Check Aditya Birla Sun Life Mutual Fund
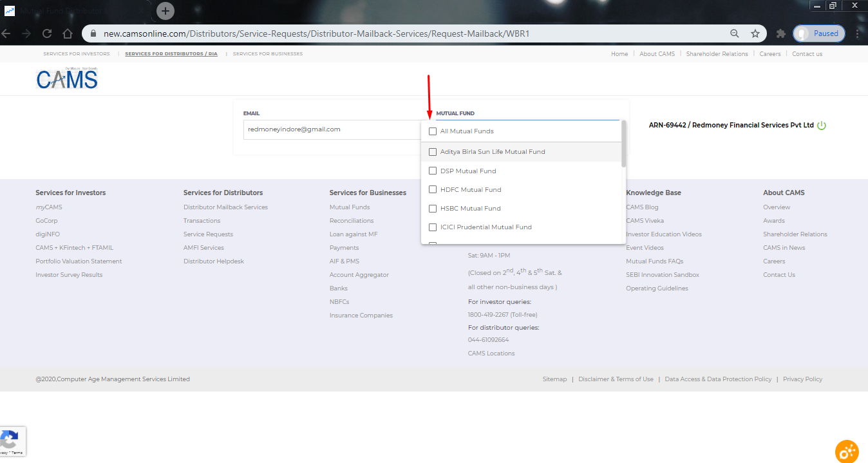The height and width of the screenshot is (463, 868). [x=433, y=152]
